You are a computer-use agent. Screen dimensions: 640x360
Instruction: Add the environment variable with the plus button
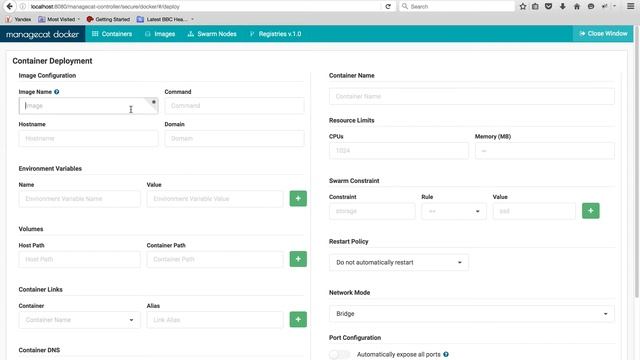[x=298, y=199]
